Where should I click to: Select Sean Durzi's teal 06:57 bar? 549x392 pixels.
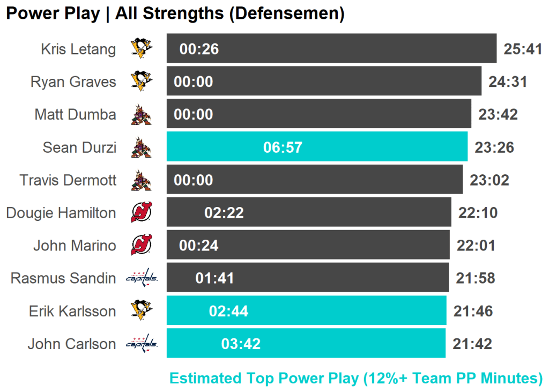[317, 147]
